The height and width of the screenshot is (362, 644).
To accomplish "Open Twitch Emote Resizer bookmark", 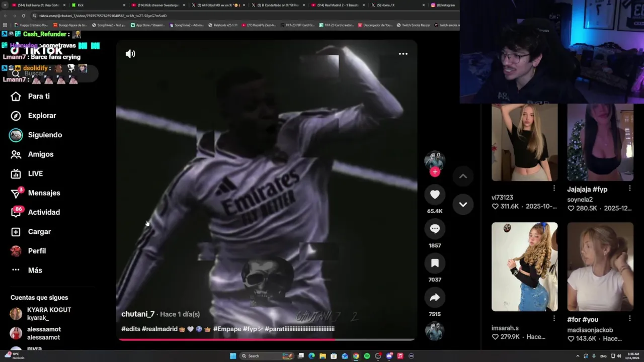I will pyautogui.click(x=413, y=25).
